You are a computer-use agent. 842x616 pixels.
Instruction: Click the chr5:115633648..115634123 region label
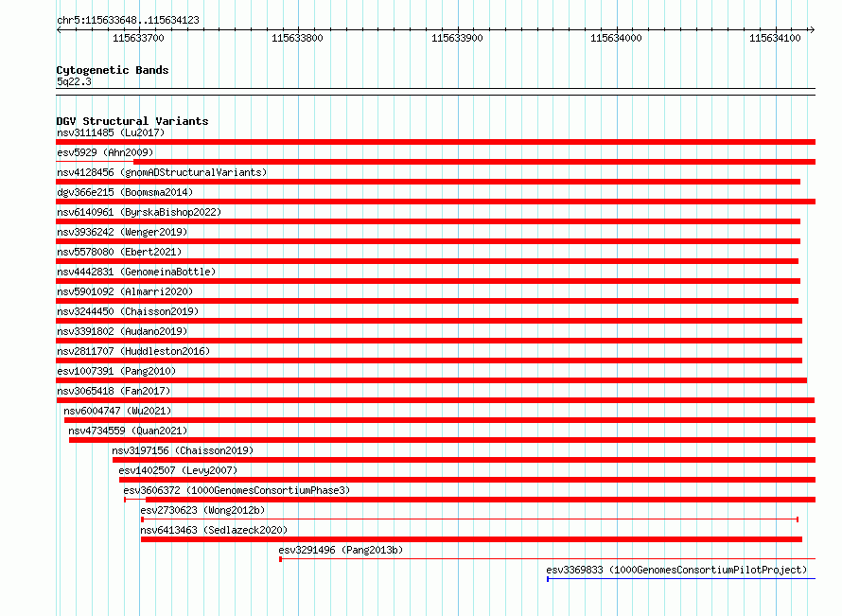(128, 20)
